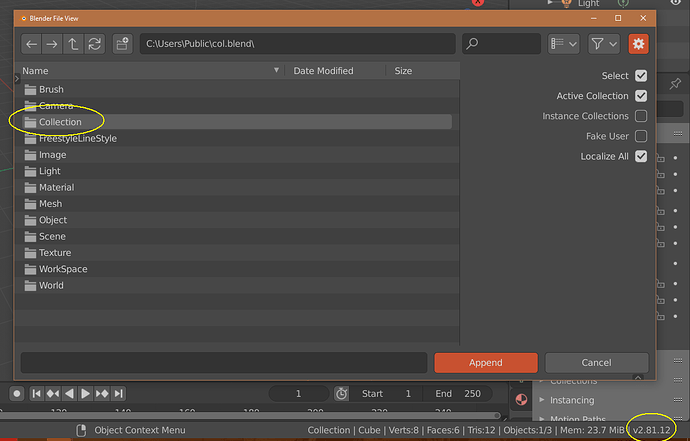The width and height of the screenshot is (690, 441).
Task: Maximize the Blender File View window
Action: (x=618, y=18)
